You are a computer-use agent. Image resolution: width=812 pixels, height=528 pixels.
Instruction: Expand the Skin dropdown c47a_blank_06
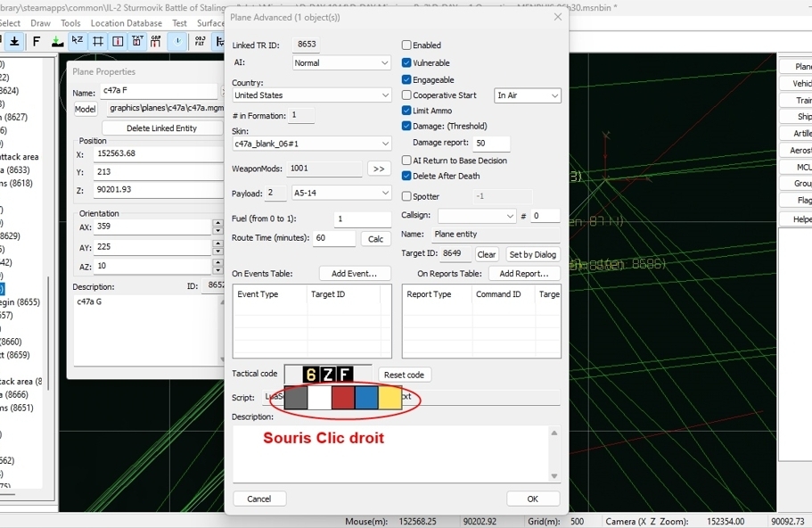pyautogui.click(x=311, y=144)
